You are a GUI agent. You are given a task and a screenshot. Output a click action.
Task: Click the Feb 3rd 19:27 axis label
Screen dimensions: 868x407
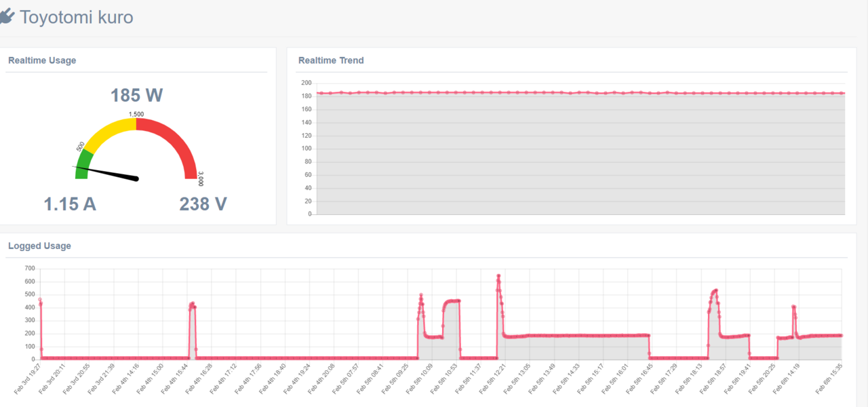[26, 379]
